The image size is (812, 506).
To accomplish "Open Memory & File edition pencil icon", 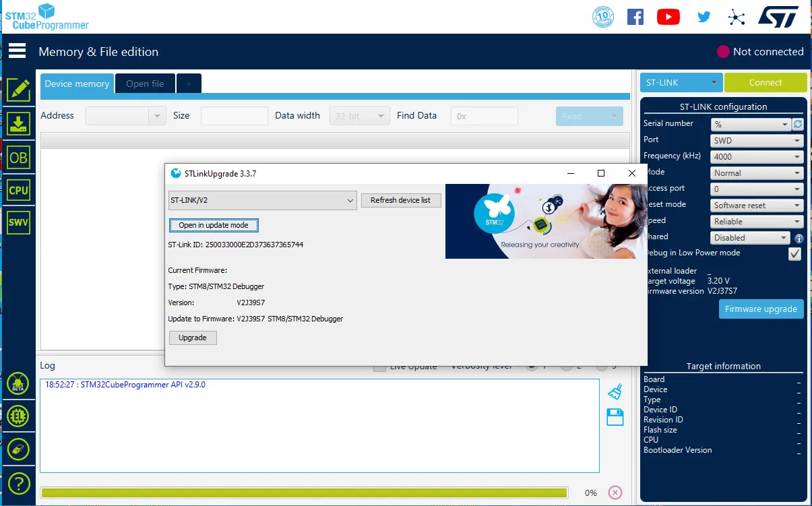I will click(18, 90).
